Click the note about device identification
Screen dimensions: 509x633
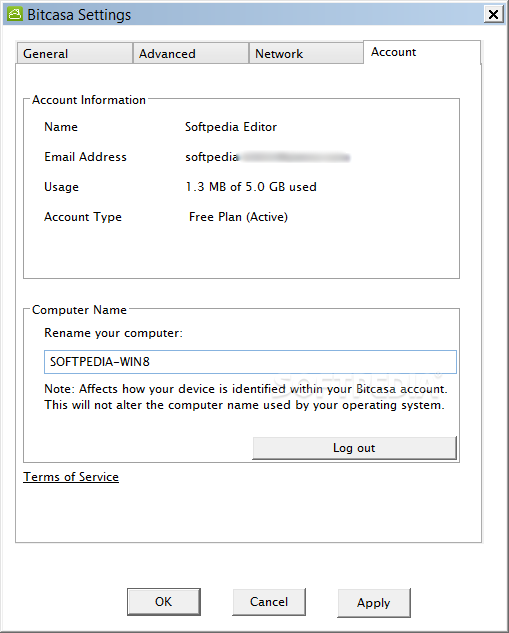tap(245, 397)
